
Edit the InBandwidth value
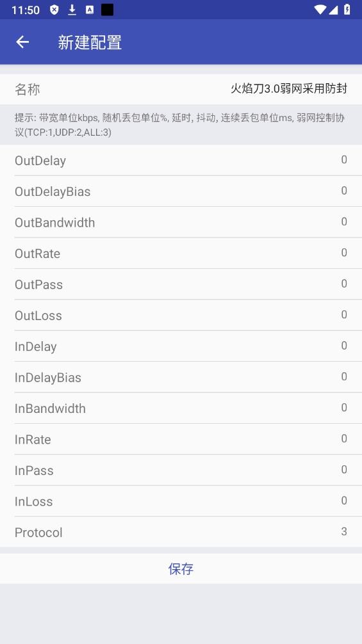(344, 408)
